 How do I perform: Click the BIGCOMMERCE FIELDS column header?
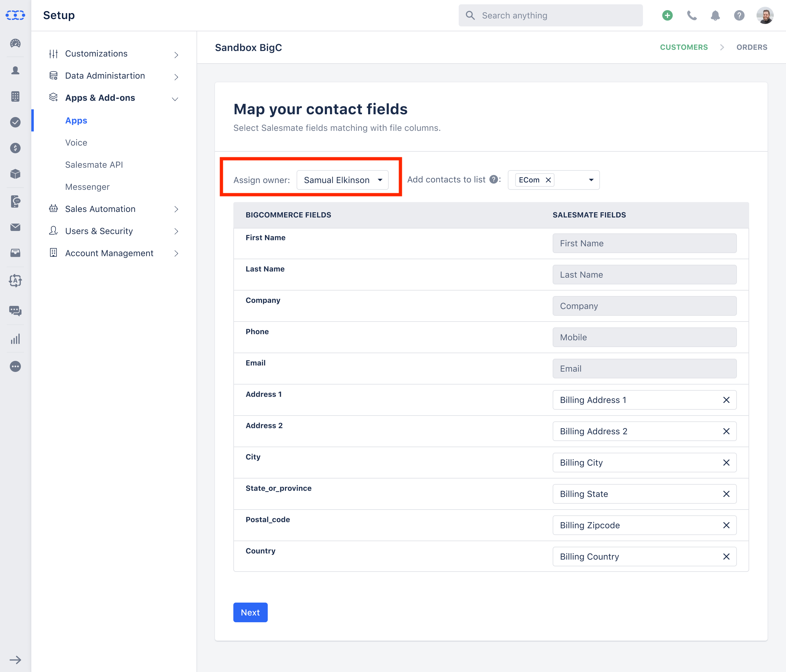pos(288,215)
